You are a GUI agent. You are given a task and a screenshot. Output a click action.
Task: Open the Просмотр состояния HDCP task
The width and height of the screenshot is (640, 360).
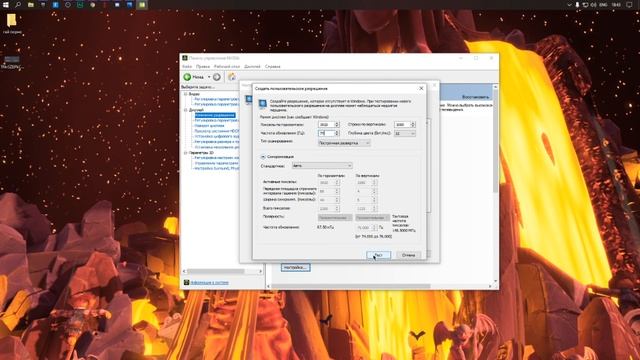tap(217, 131)
